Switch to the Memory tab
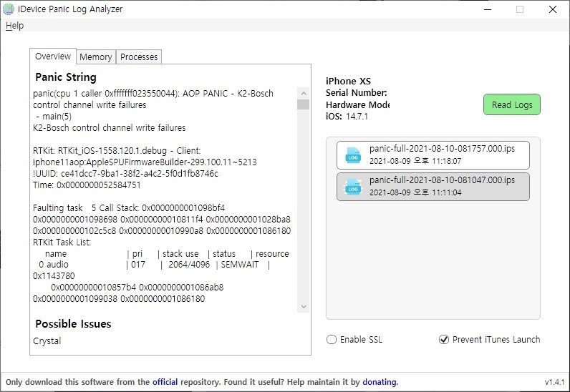The height and width of the screenshot is (392, 570). [x=95, y=57]
